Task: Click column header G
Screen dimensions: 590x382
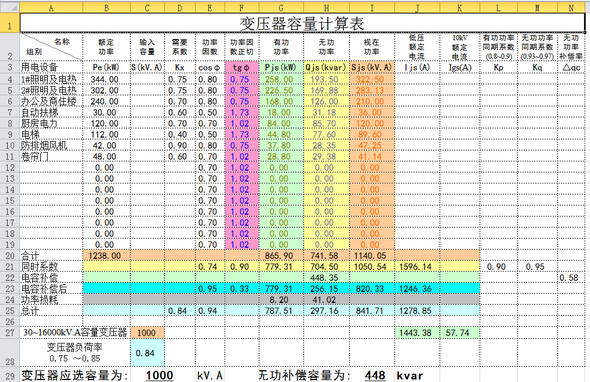Action: point(281,8)
